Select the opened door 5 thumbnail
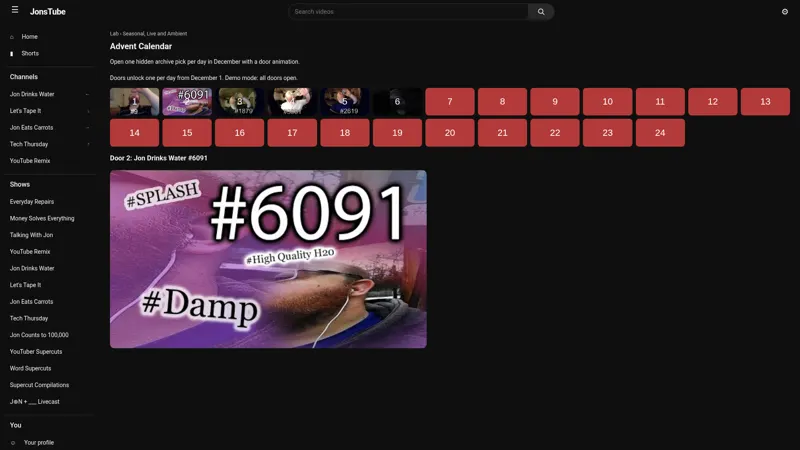Image resolution: width=800 pixels, height=450 pixels. coord(344,102)
